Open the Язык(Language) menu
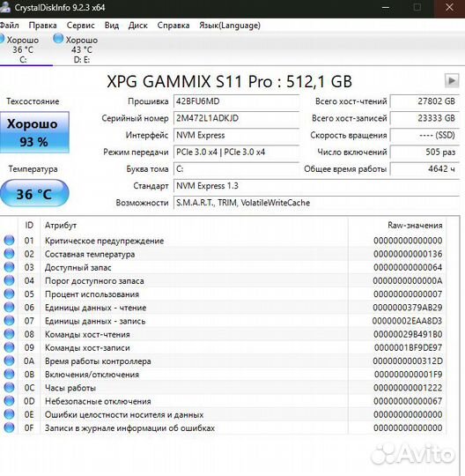 click(x=230, y=26)
